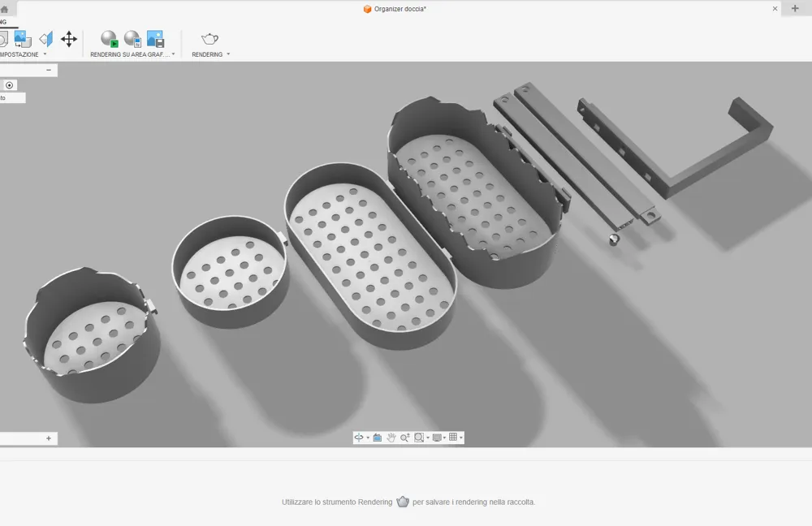Viewport: 812px width, 526px height.
Task: Expand the RENDERING menu dropdown
Action: (x=228, y=54)
